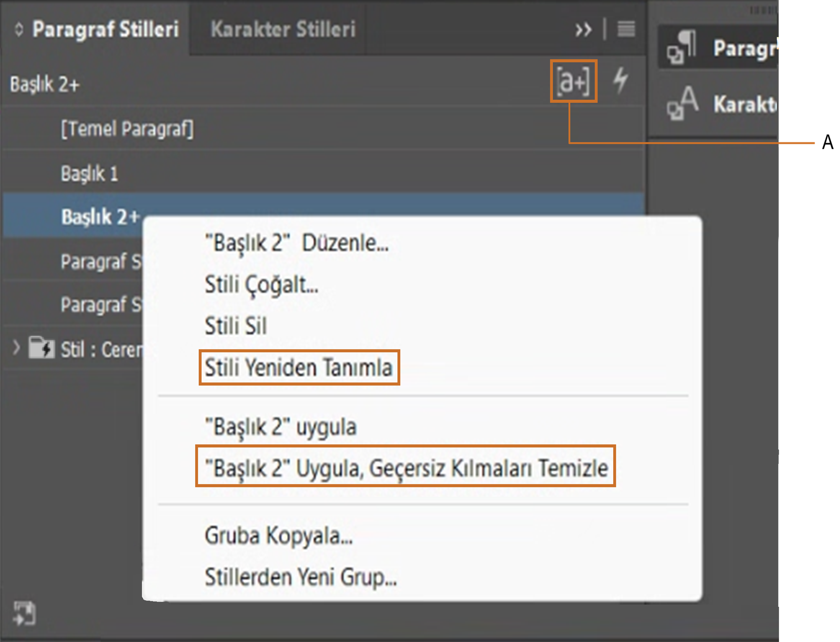Choose Stili Çoğalt... menu item
This screenshot has height=642, width=840.
coord(261,285)
